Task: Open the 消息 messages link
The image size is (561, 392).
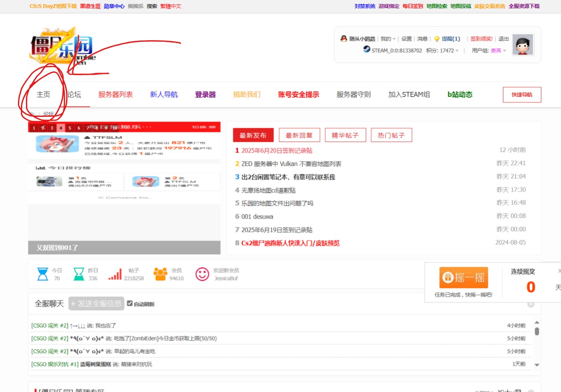Action: pos(422,39)
